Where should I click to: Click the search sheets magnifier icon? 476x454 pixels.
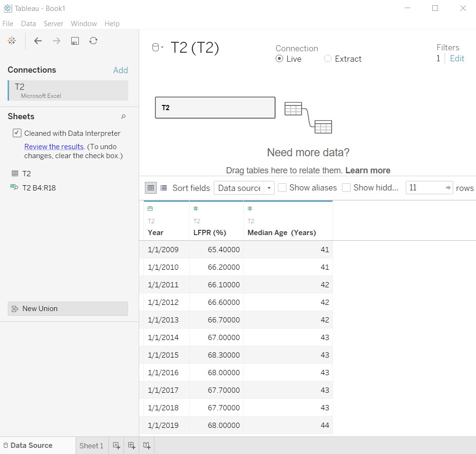click(123, 117)
